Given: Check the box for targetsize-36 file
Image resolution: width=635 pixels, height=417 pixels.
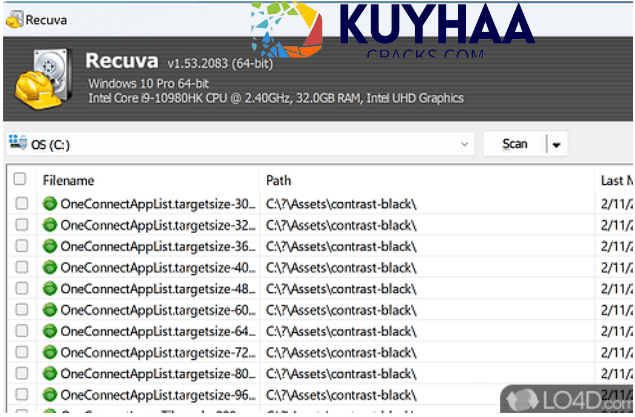Looking at the screenshot, I should click(22, 246).
